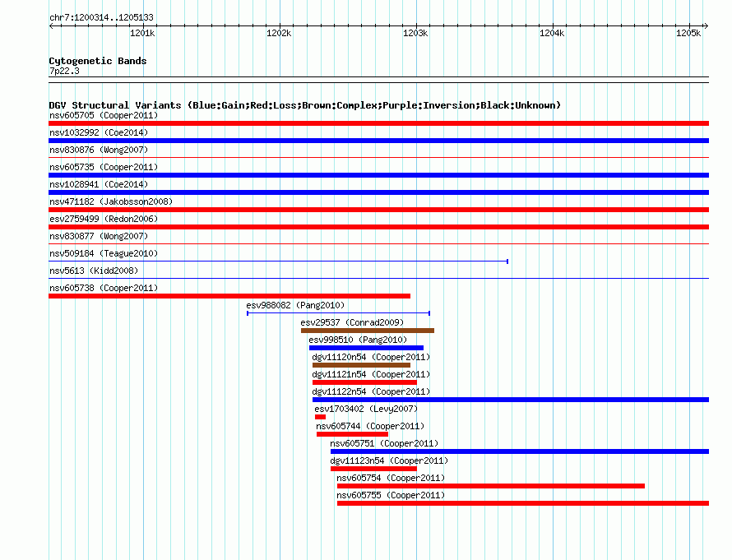Select the red bar under nsv605755
This screenshot has width=732, height=560.
523,503
